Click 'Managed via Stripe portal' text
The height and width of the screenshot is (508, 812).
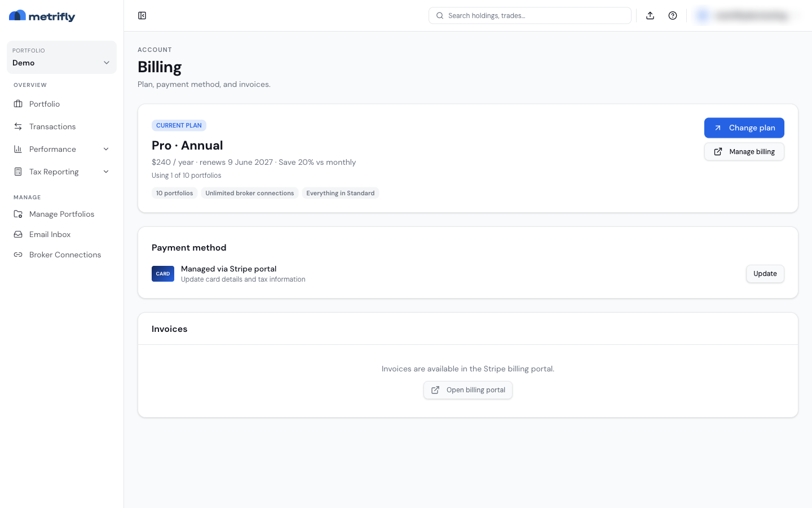point(229,269)
